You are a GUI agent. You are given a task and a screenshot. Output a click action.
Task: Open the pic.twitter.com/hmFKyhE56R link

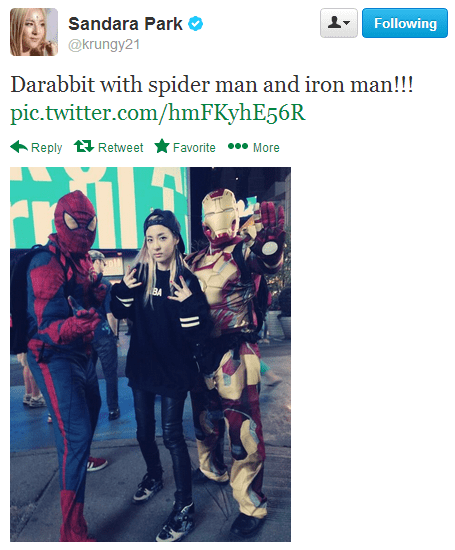(158, 113)
